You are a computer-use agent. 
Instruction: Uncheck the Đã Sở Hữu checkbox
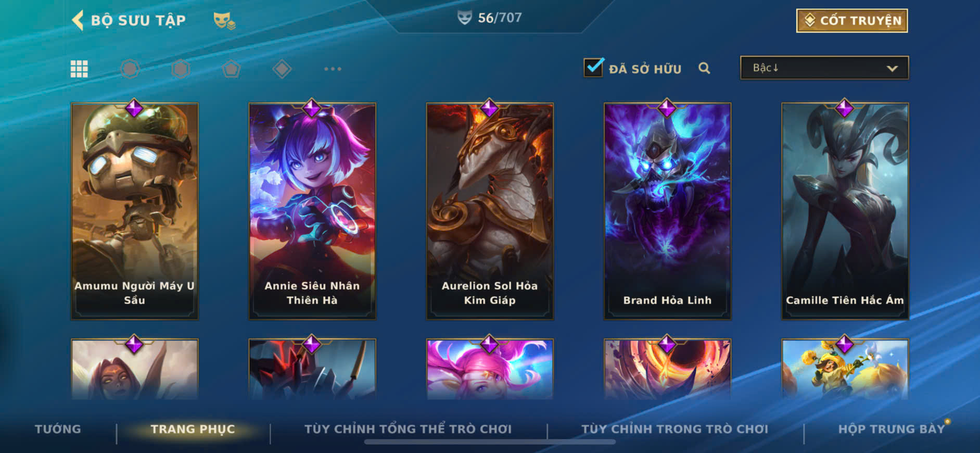point(594,68)
